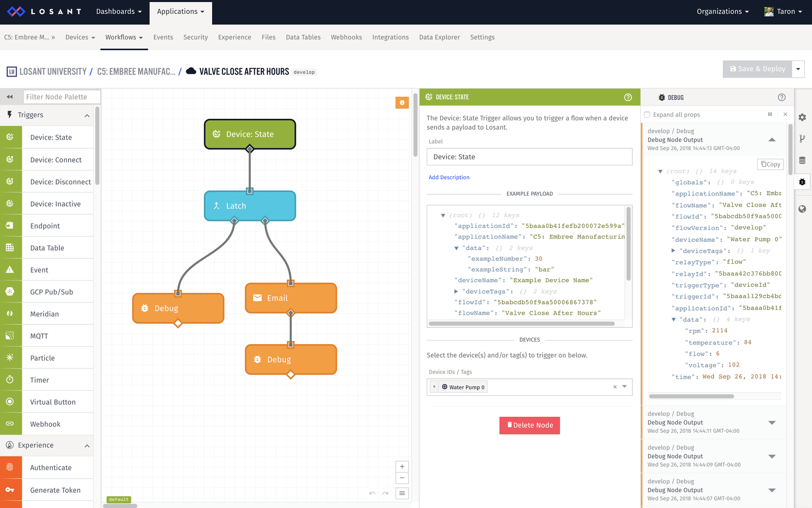Viewport: 812px width, 508px height.
Task: Open the Save & Deploy dropdown arrow
Action: point(798,69)
